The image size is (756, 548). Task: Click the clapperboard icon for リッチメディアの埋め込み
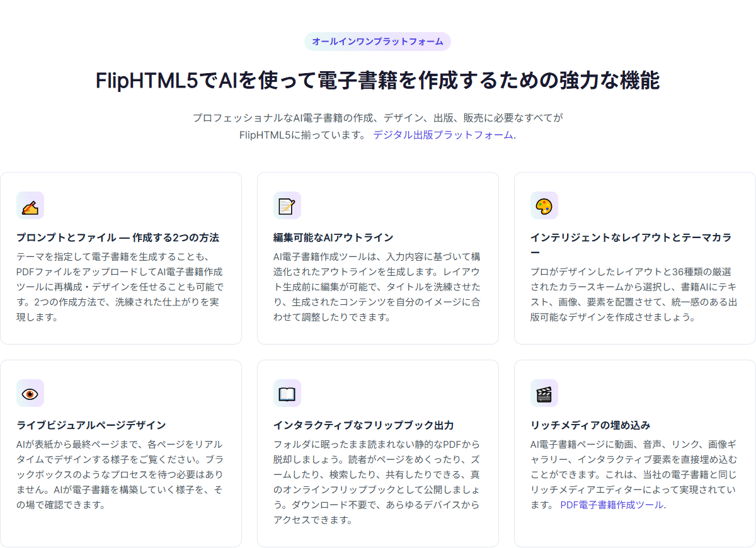pos(544,393)
